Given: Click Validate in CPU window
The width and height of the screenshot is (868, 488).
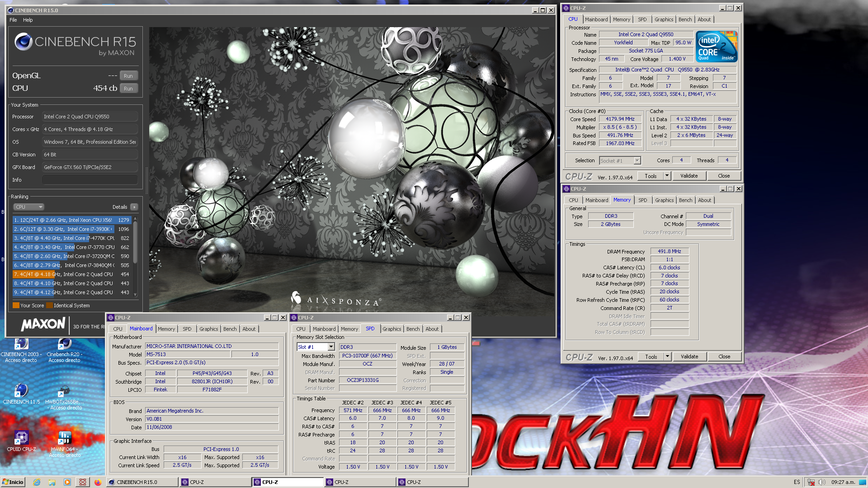Looking at the screenshot, I should 689,176.
